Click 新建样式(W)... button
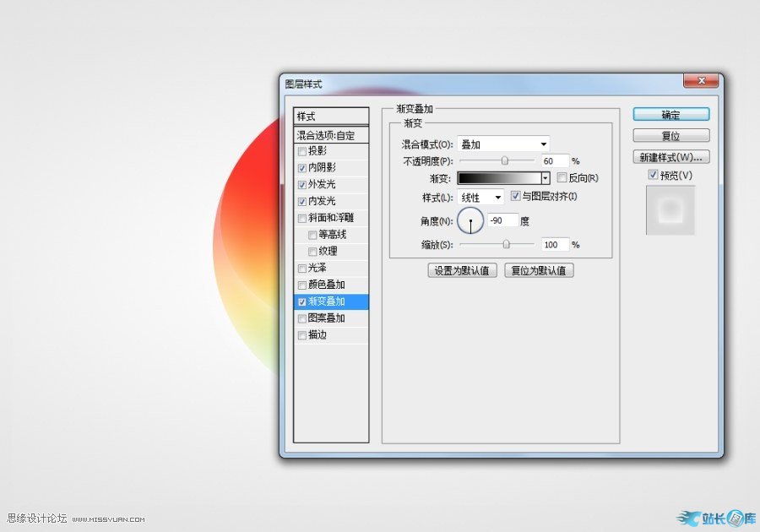760x532 pixels. pyautogui.click(x=670, y=157)
